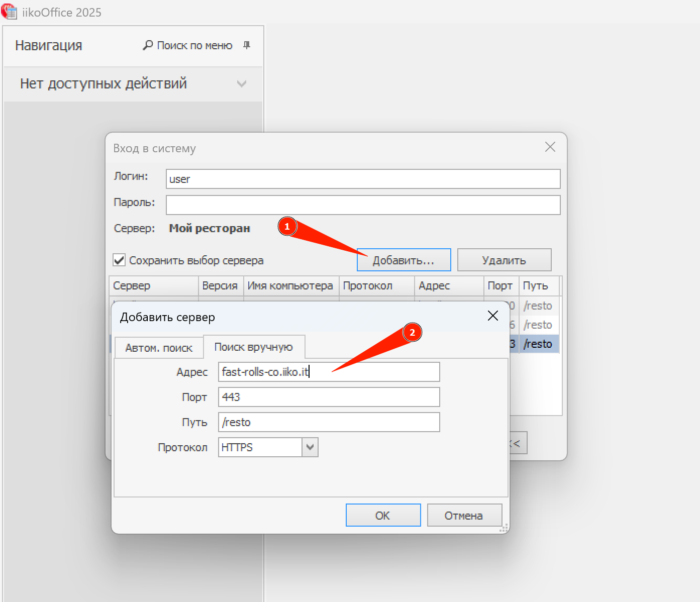Cancel adding server with 'Отмена'
The image size is (700, 602).
pyautogui.click(x=464, y=515)
